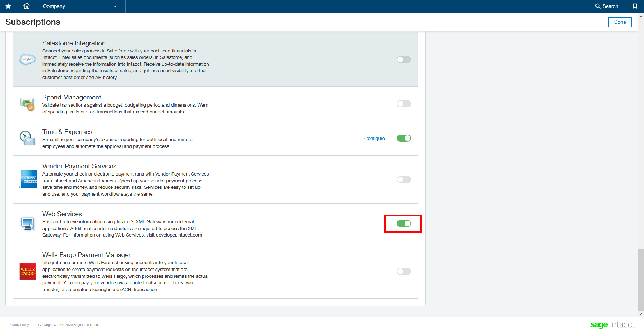Click the Web Services monitor icon
The image size is (644, 332).
[x=27, y=223]
